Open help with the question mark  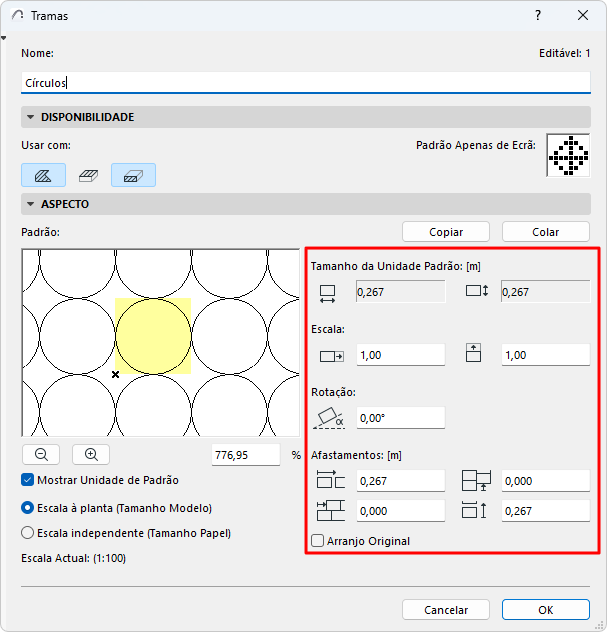point(538,15)
